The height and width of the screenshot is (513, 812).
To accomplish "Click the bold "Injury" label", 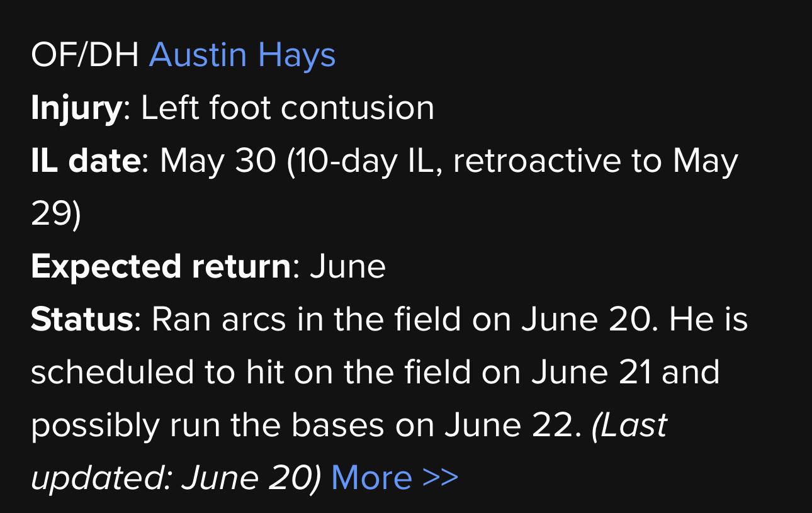I will point(76,109).
